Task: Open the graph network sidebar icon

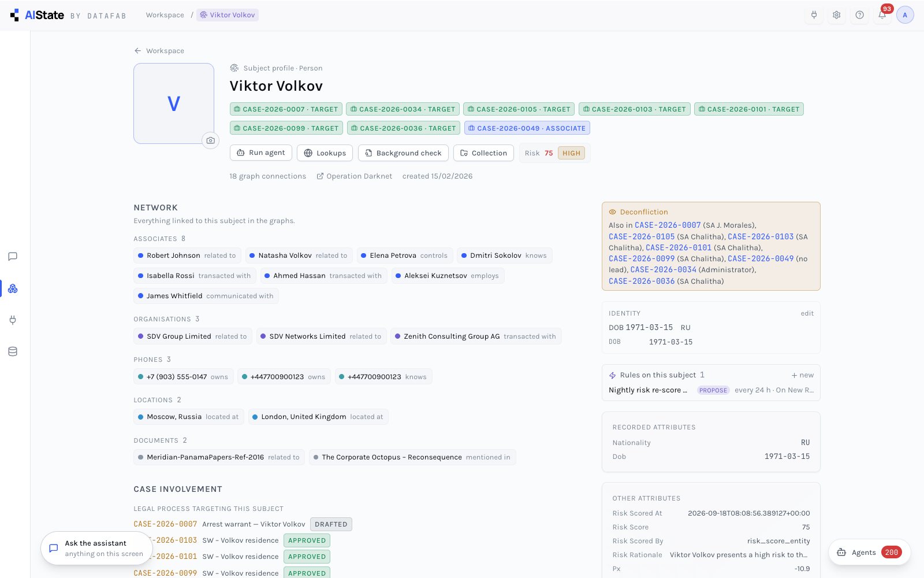Action: (13, 288)
